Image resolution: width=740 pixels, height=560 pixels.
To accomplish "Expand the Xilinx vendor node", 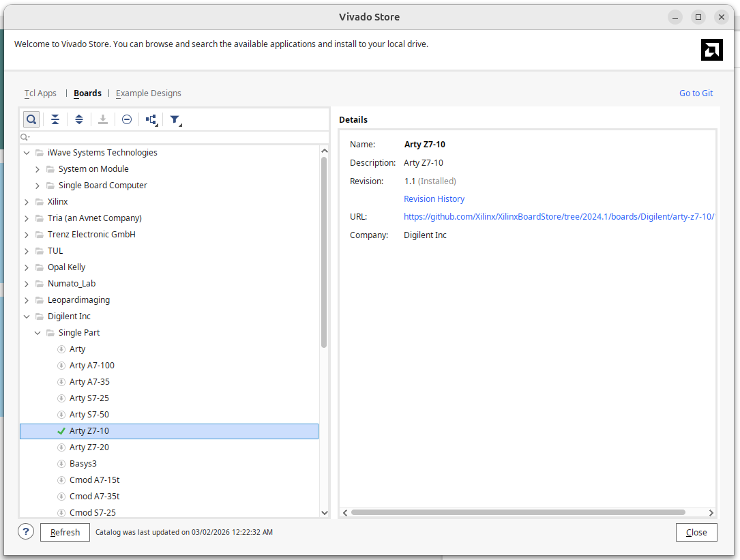I will 27,202.
